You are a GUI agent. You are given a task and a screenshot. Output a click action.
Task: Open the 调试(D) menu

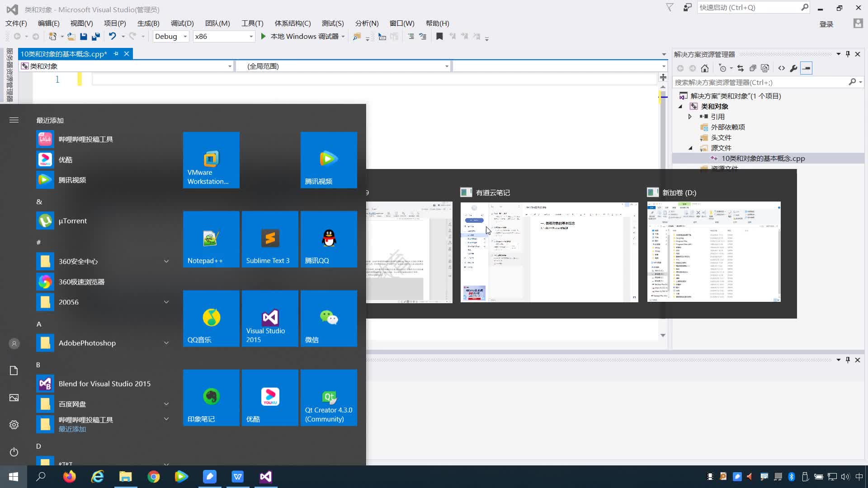point(182,23)
